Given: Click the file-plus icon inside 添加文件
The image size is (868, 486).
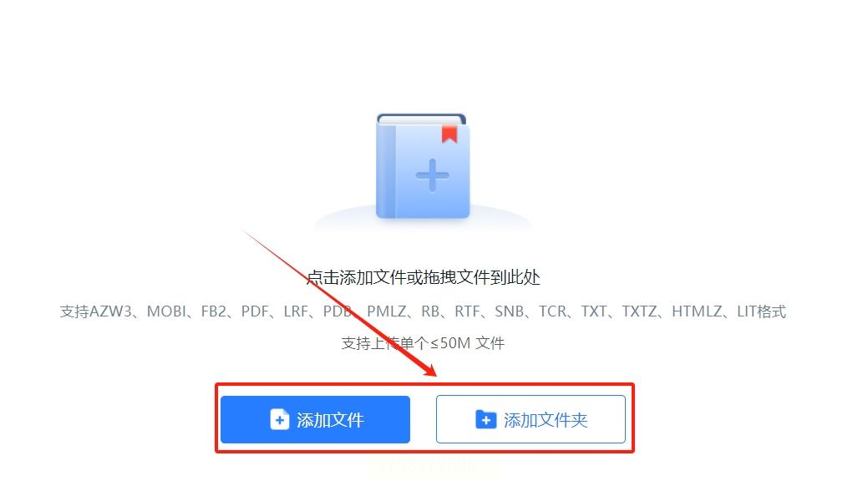Looking at the screenshot, I should click(x=280, y=419).
